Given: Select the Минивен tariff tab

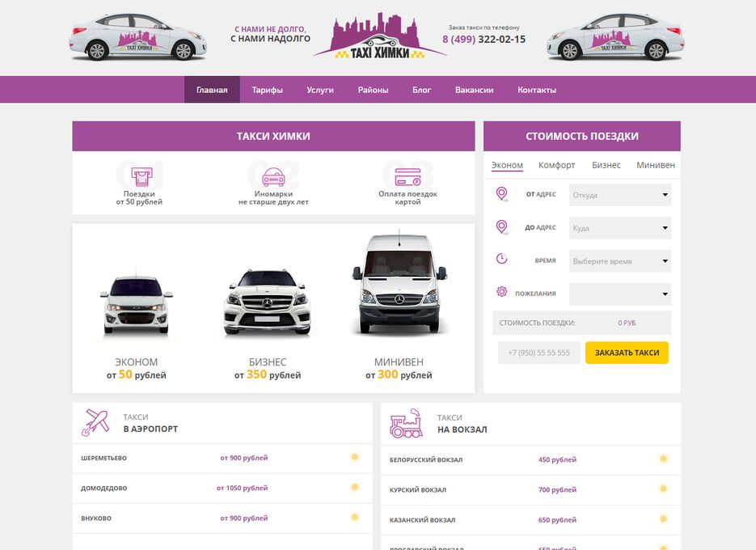Looking at the screenshot, I should (656, 165).
